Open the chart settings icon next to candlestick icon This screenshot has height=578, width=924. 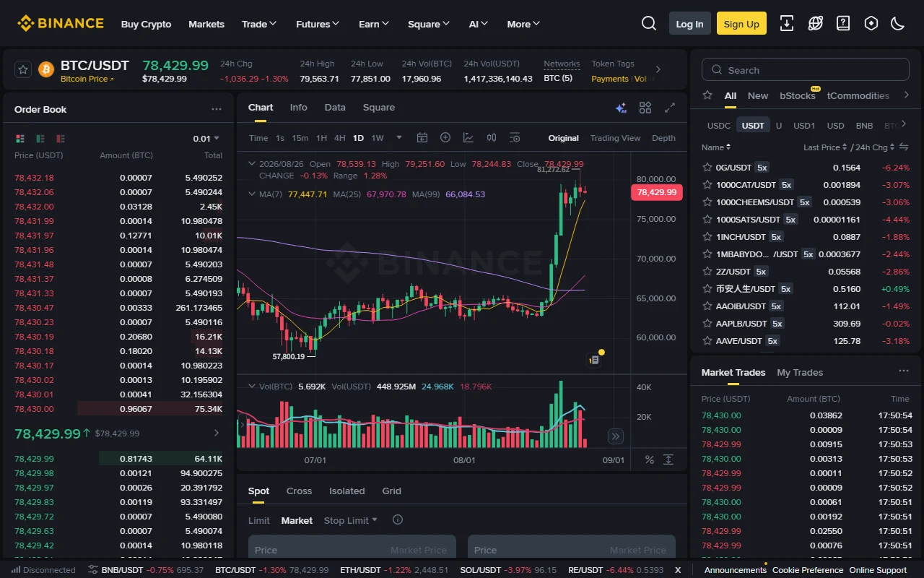click(x=515, y=138)
